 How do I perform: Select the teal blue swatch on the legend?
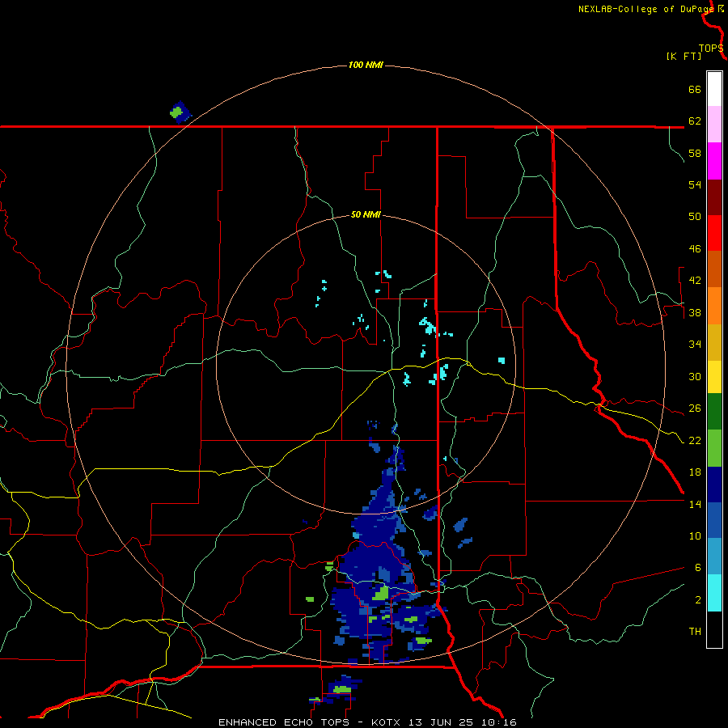[714, 557]
